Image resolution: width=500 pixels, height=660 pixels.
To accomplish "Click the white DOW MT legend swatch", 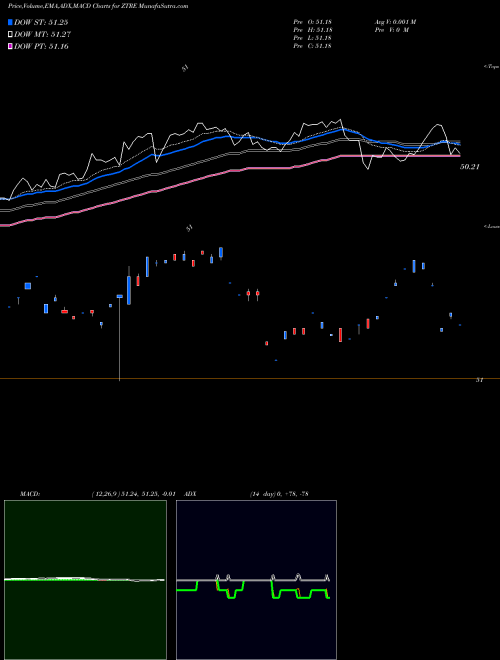I will tap(10, 35).
